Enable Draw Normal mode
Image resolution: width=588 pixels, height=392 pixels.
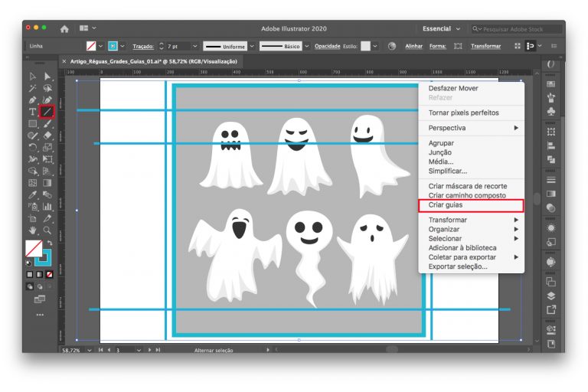[x=30, y=286]
